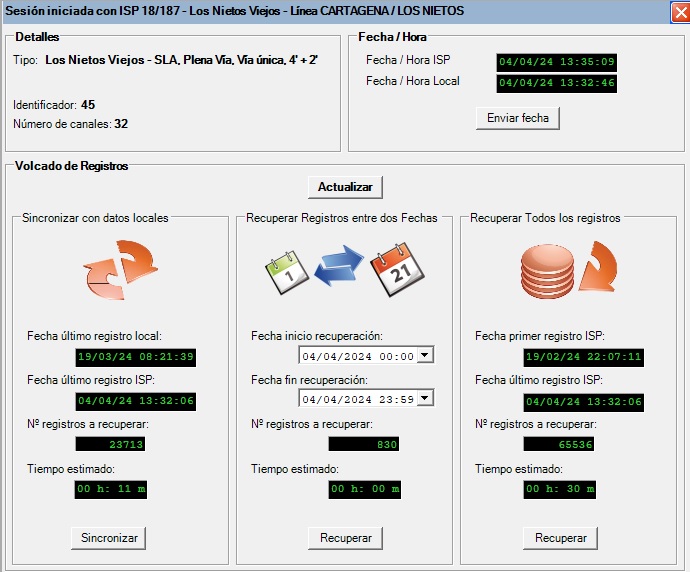
Task: Open the Fecha fin recuperación dropdown
Action: [x=425, y=398]
